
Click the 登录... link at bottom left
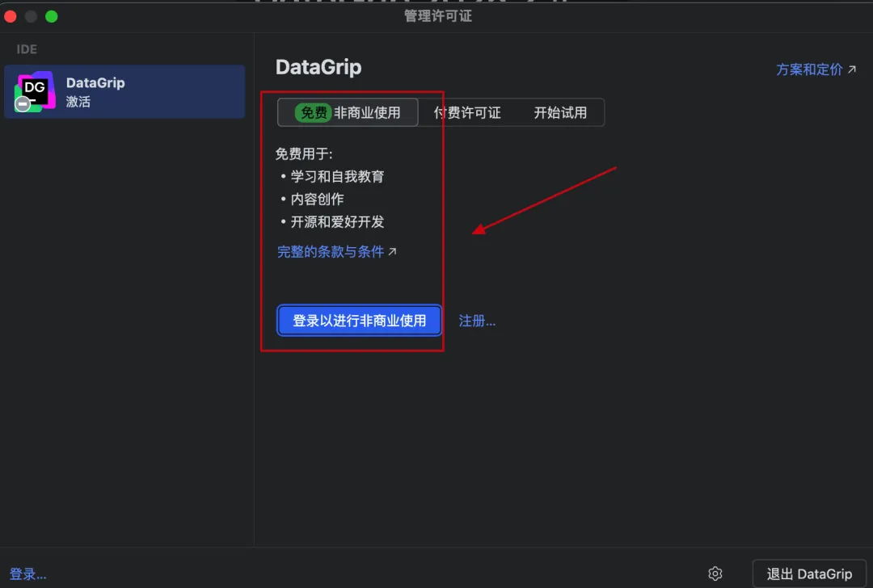[28, 574]
